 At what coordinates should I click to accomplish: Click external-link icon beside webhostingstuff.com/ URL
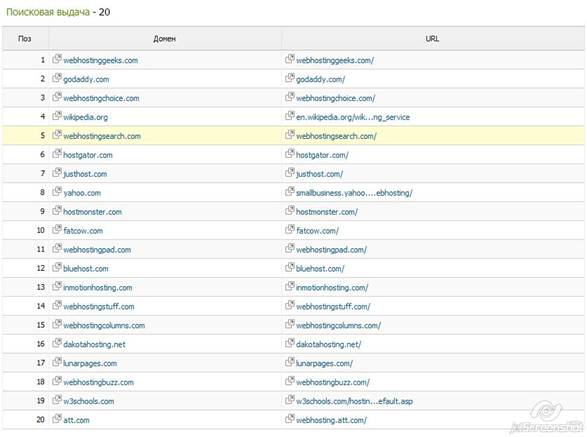[289, 305]
